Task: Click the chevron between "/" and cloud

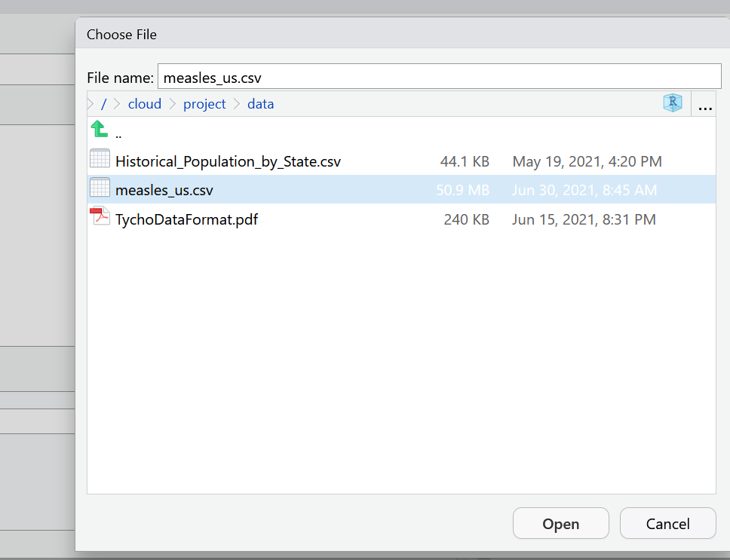Action: [117, 104]
